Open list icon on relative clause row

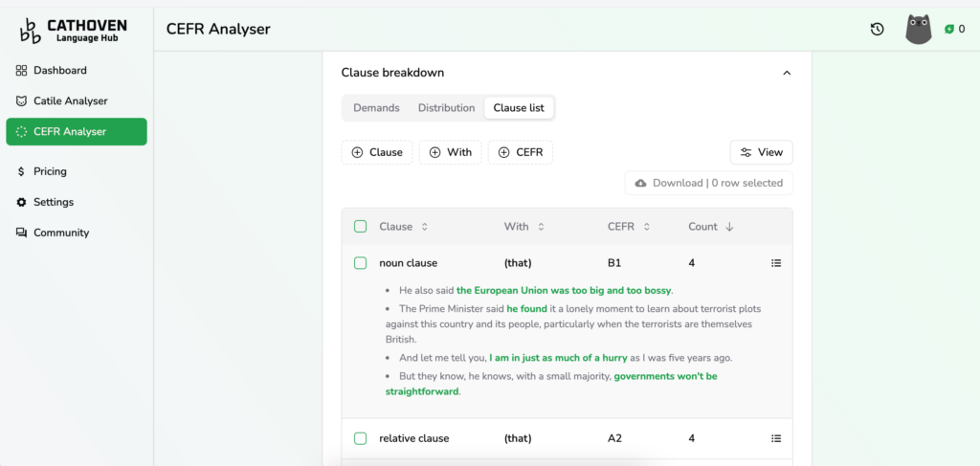(776, 438)
